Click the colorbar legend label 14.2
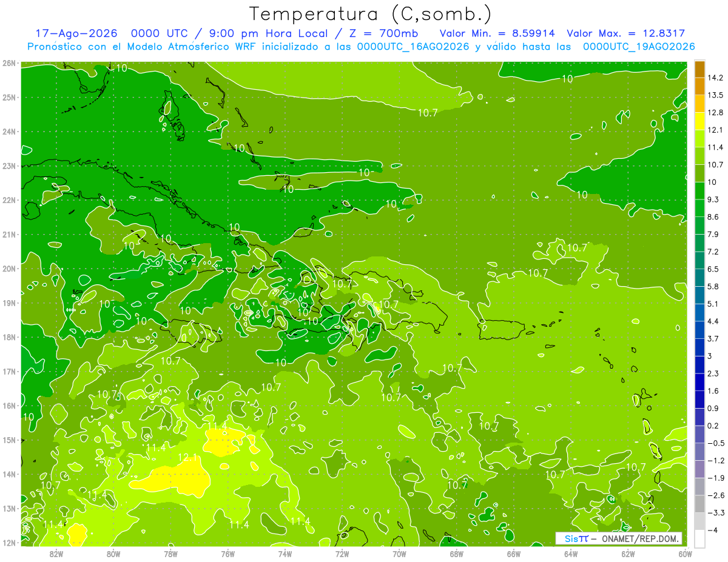The image size is (728, 562). pyautogui.click(x=716, y=78)
